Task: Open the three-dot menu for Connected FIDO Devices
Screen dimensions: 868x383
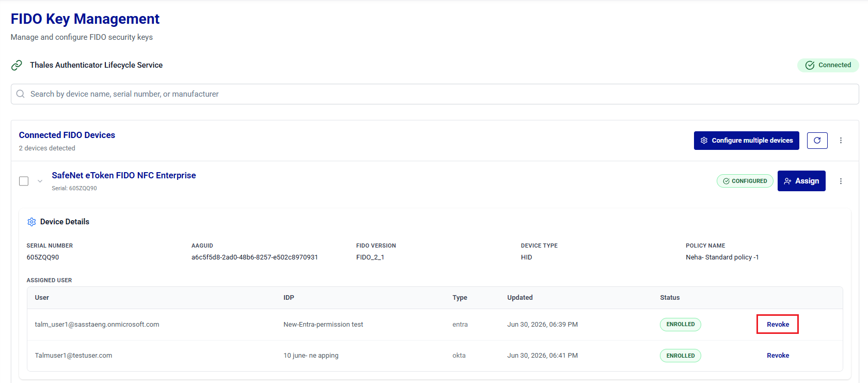Action: coord(841,141)
